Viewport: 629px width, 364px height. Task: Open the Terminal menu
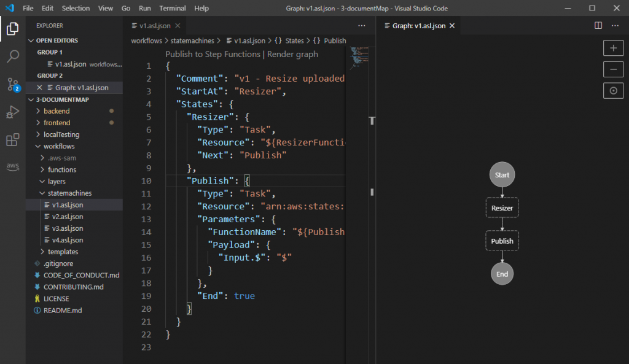pos(172,8)
